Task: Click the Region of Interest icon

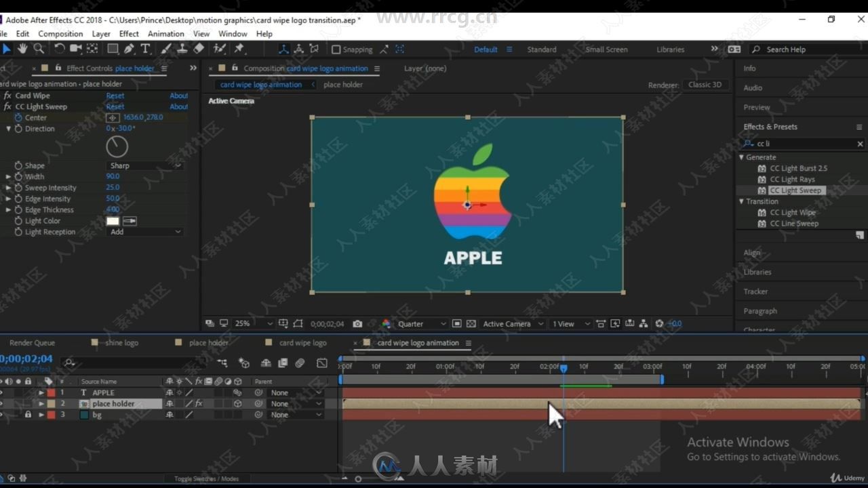Action: [457, 324]
